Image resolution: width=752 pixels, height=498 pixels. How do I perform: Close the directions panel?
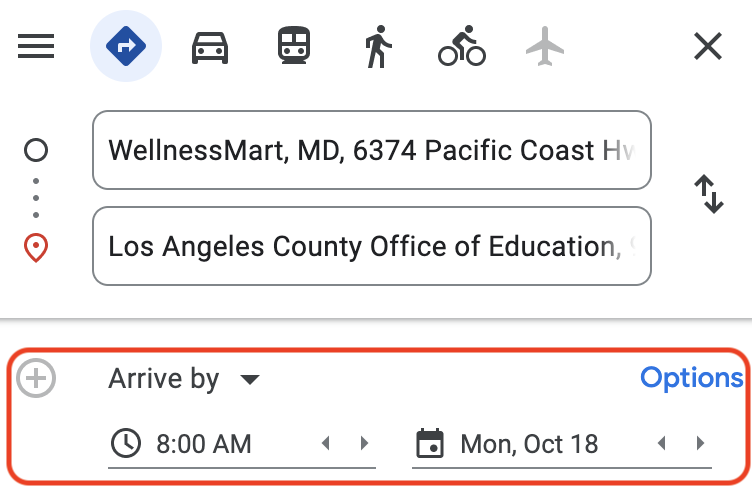pyautogui.click(x=708, y=46)
